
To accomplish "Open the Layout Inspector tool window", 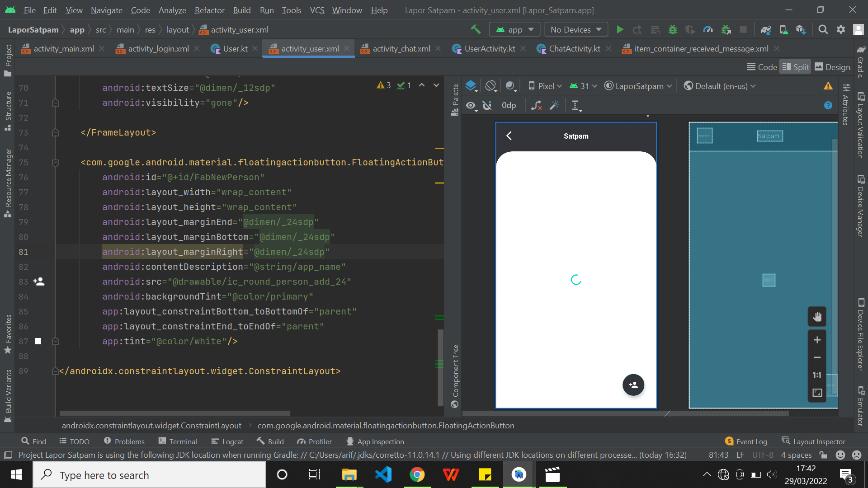I will 813,441.
